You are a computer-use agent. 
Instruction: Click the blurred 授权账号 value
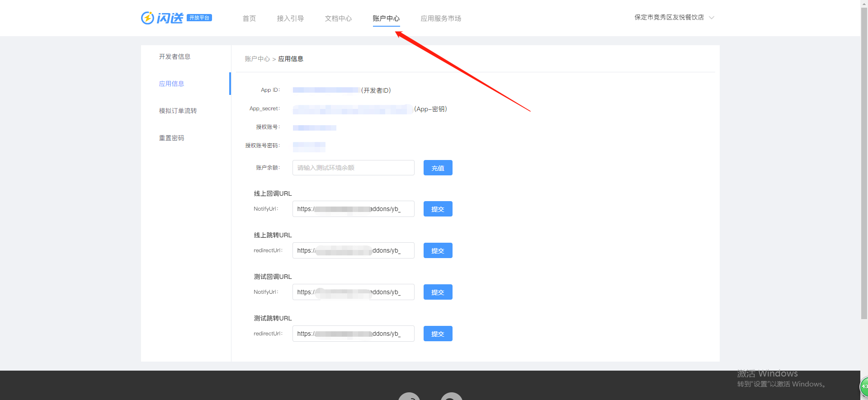click(315, 127)
